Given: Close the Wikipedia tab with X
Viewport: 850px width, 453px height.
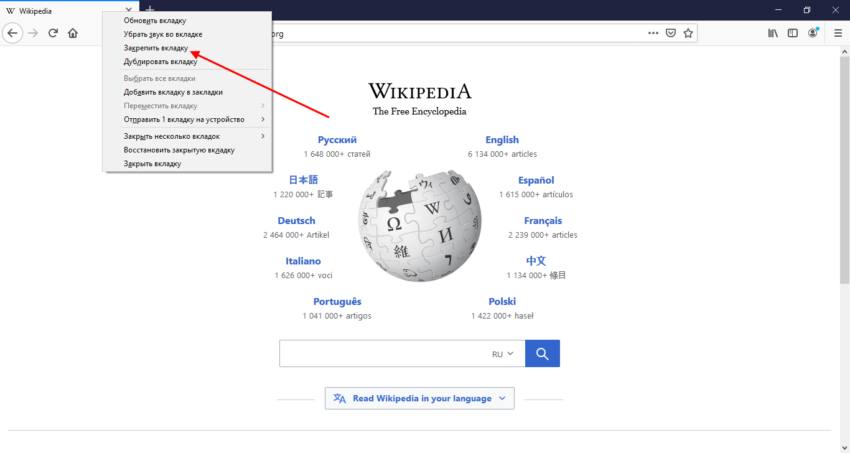Looking at the screenshot, I should 128,10.
